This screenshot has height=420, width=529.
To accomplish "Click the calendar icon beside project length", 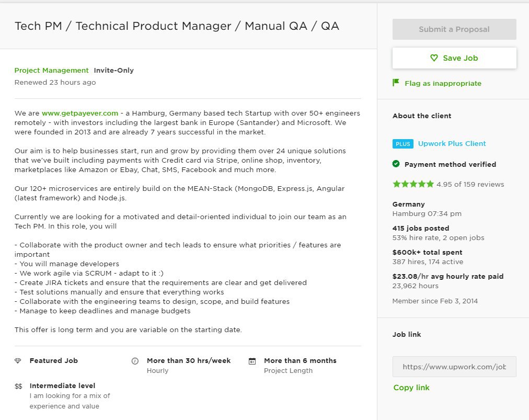I will tap(252, 361).
